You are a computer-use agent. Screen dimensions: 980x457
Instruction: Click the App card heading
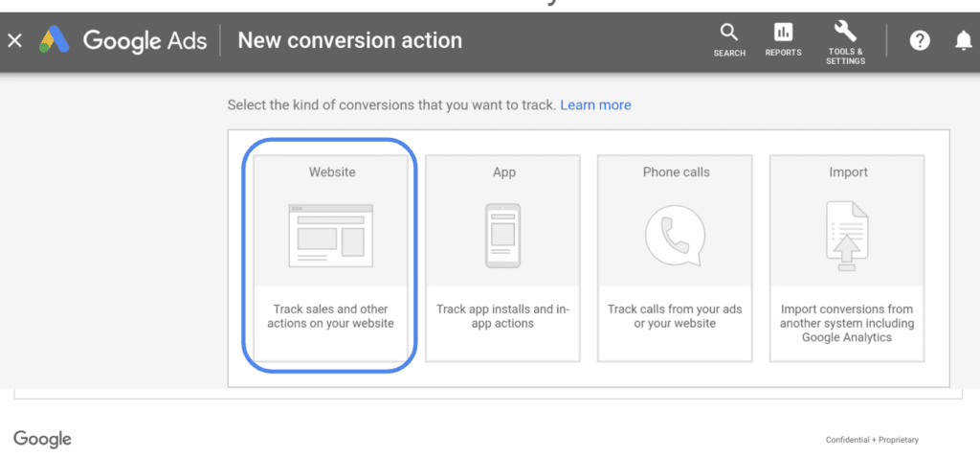pyautogui.click(x=503, y=172)
